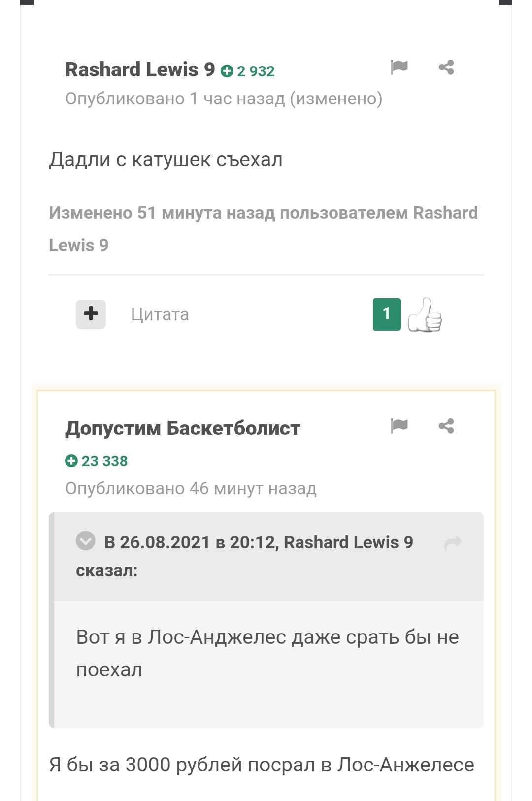Share the post by Допустим Баскетболист
Screen dimensions: 532x801
tap(446, 426)
